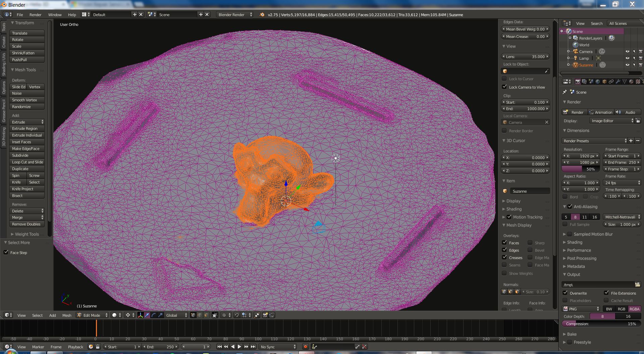Image resolution: width=644 pixels, height=354 pixels.
Task: Toggle Creases overlay checkbox
Action: pyautogui.click(x=504, y=257)
